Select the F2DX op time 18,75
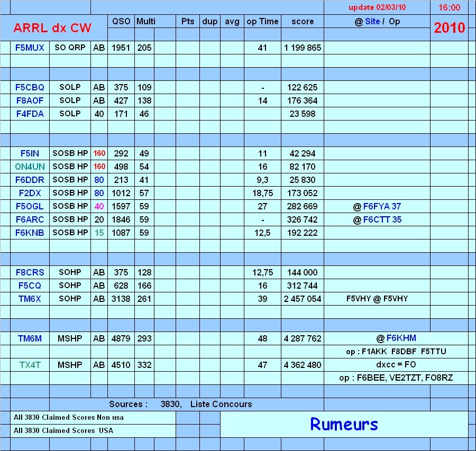476x451 pixels. coord(262,193)
